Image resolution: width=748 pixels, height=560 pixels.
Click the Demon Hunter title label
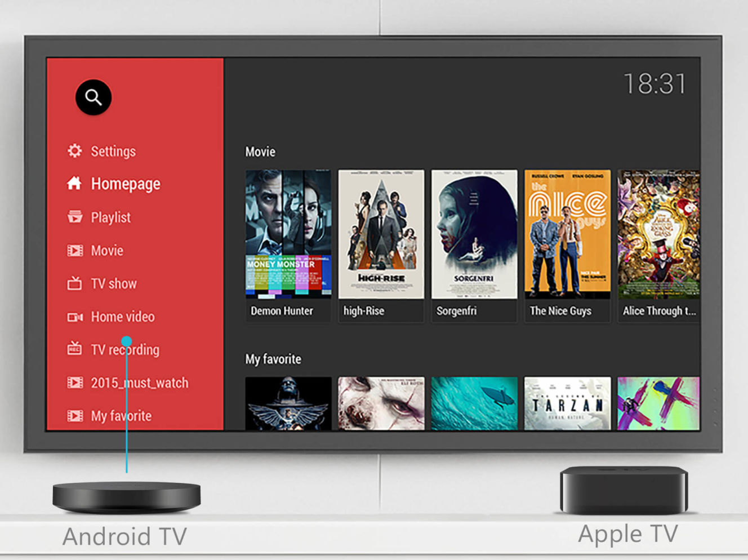tap(282, 311)
